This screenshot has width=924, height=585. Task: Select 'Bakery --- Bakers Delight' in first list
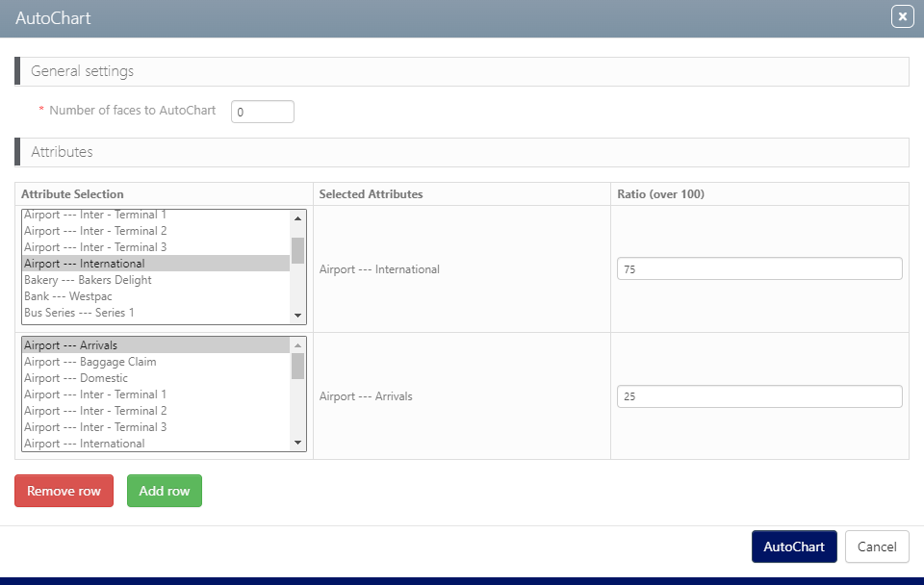pos(88,280)
